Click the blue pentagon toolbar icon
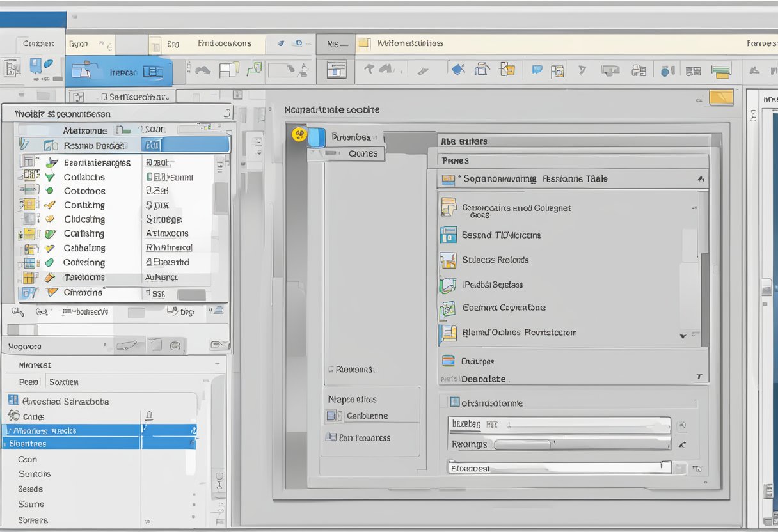The image size is (778, 532). 457,70
